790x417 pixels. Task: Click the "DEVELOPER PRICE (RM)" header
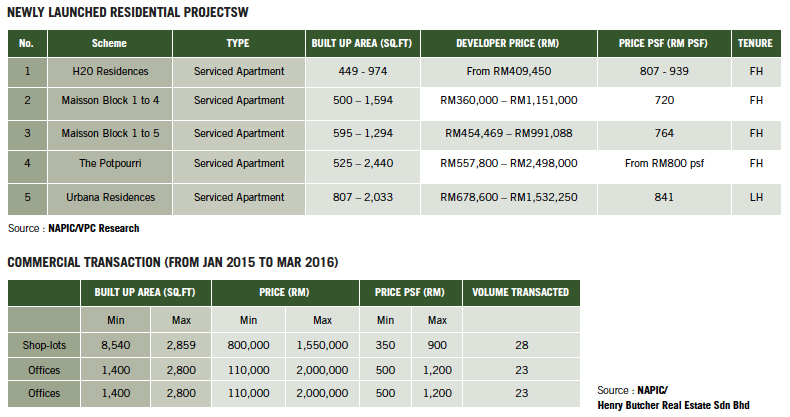(507, 45)
